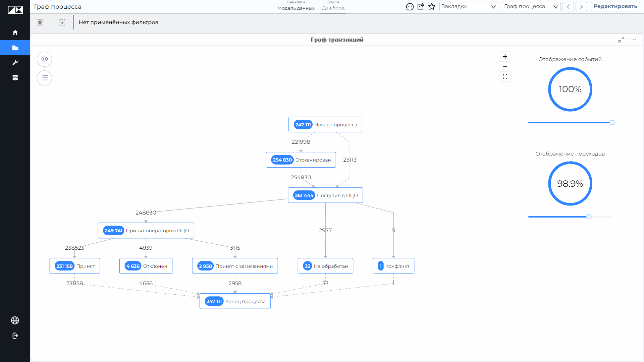644x362 pixels.
Task: Adjust the Отображение событий slider handle
Action: [612, 122]
